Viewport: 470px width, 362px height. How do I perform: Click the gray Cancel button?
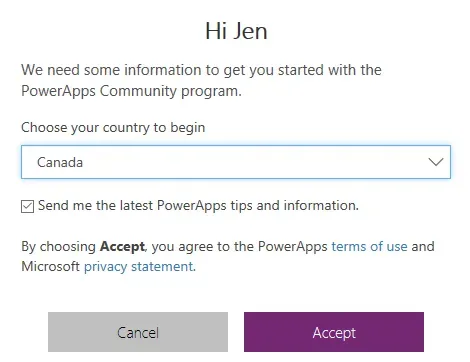[x=138, y=332]
